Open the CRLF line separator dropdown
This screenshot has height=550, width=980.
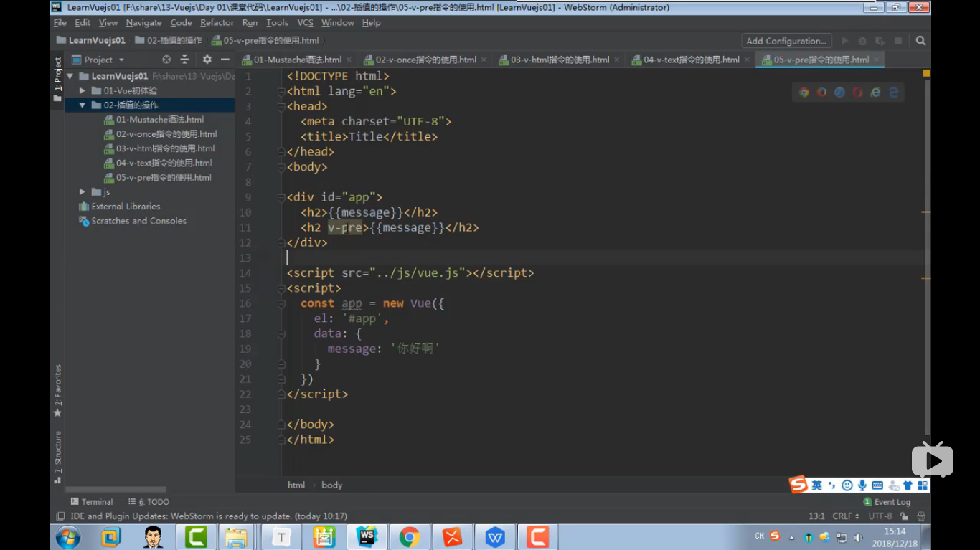click(x=846, y=516)
